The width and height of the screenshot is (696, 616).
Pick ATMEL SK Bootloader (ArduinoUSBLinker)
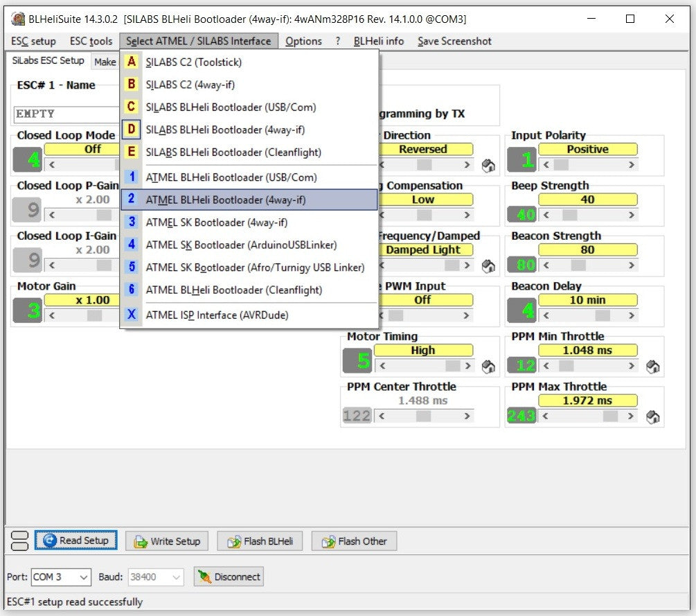point(241,245)
